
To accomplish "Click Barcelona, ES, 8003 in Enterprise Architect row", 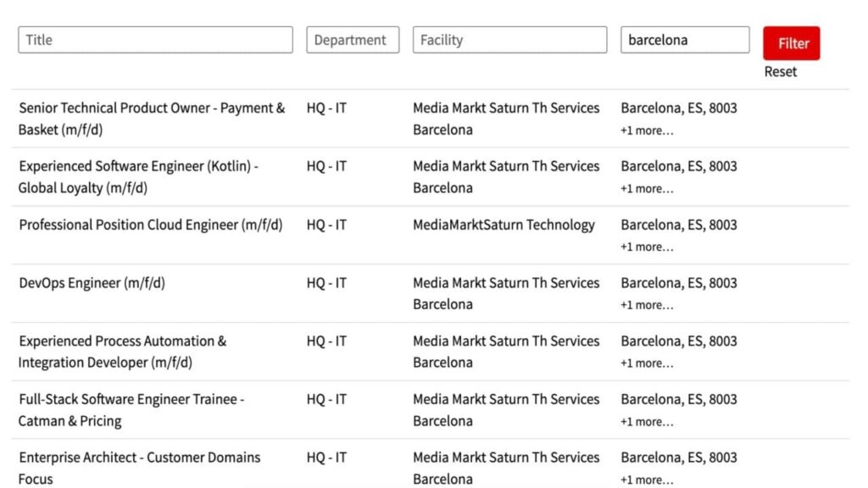I will (x=679, y=457).
